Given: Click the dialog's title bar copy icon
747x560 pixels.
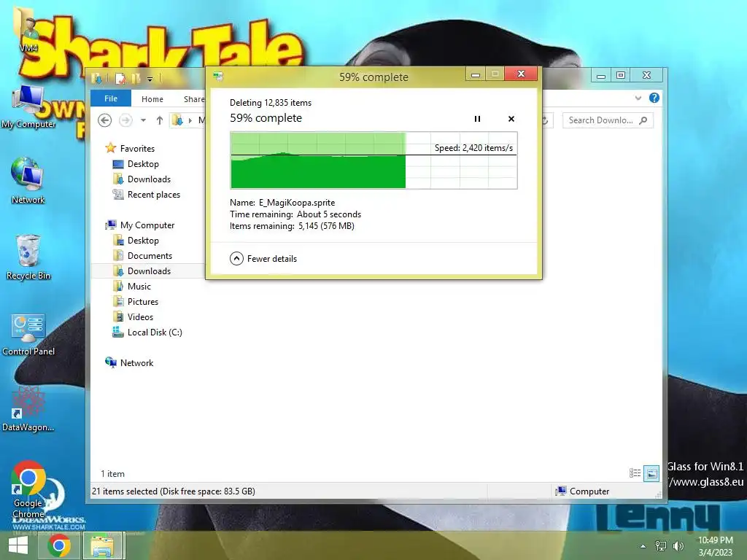Looking at the screenshot, I should [219, 77].
